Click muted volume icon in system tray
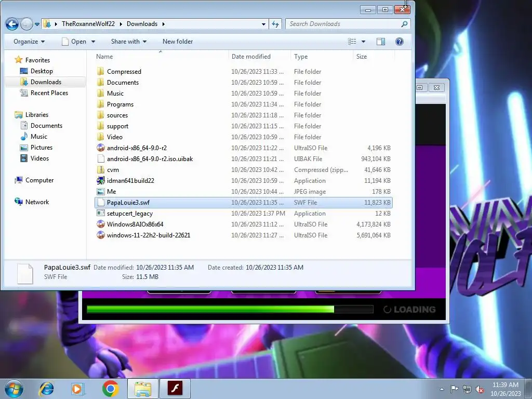 click(x=480, y=389)
